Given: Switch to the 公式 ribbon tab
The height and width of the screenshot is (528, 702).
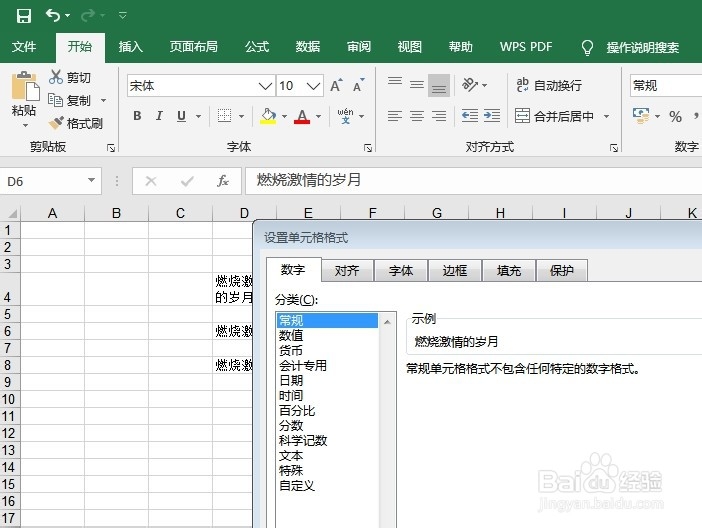Looking at the screenshot, I should click(x=257, y=47).
